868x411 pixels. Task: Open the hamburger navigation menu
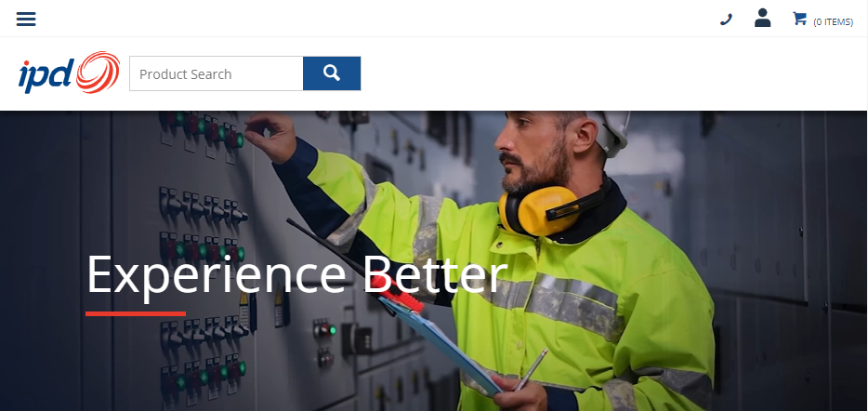[x=26, y=19]
